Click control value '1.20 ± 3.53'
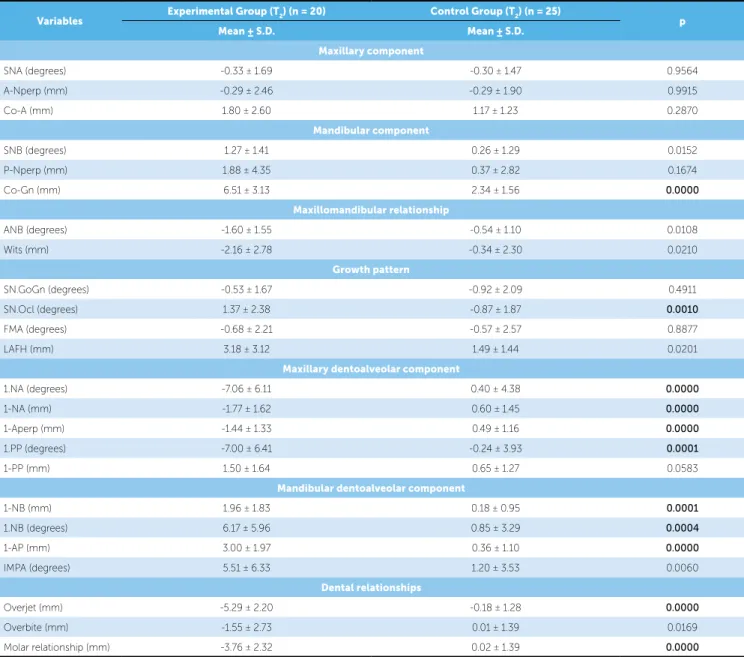The height and width of the screenshot is (657, 744). pyautogui.click(x=495, y=568)
